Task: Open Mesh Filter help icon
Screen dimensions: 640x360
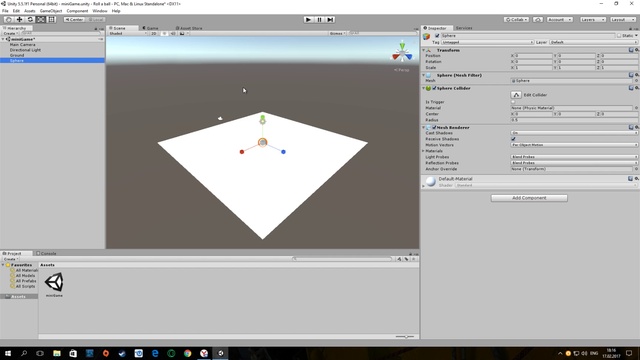Action: (631, 75)
